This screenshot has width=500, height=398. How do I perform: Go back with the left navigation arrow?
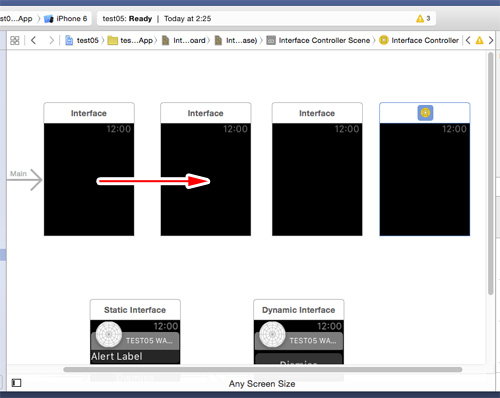point(33,40)
